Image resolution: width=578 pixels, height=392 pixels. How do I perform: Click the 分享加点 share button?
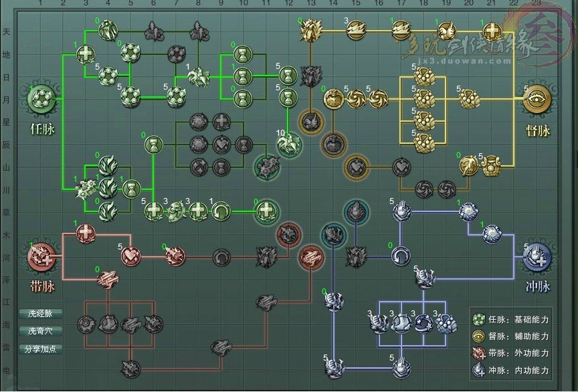click(x=41, y=349)
